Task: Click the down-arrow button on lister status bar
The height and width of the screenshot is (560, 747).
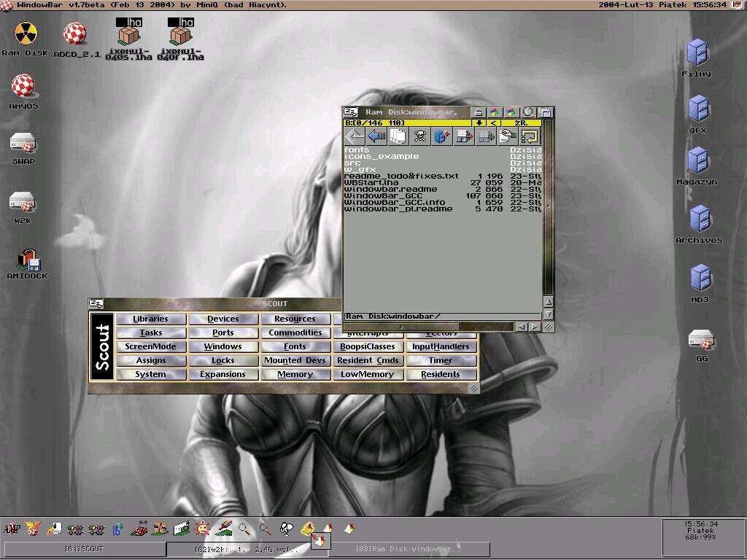Action: 479,122
